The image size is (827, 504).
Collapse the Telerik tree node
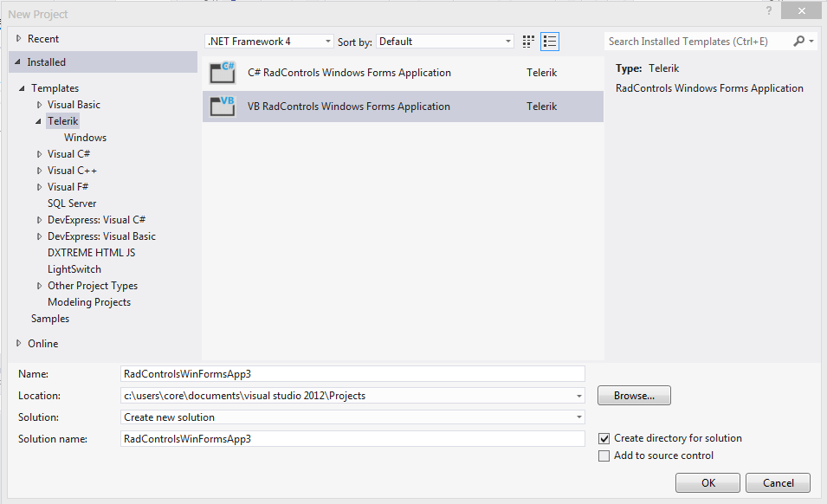tap(39, 121)
